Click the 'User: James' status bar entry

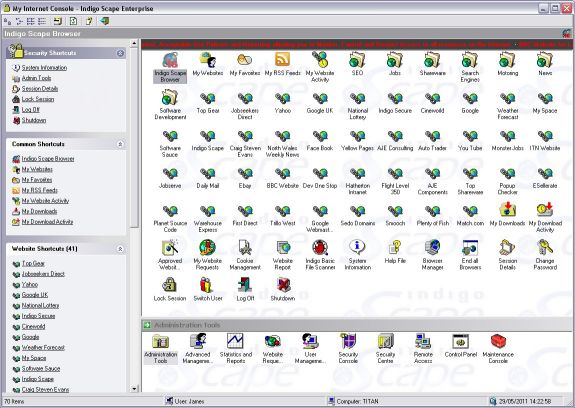185,401
